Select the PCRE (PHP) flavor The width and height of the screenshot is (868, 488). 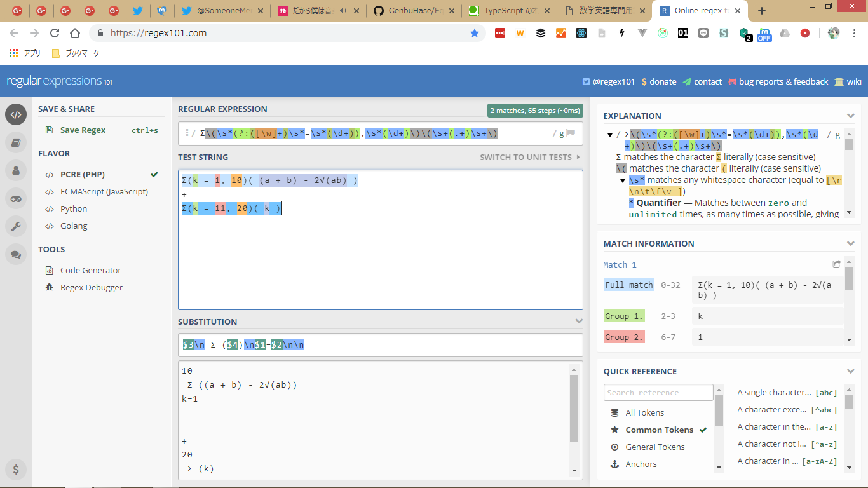(83, 175)
